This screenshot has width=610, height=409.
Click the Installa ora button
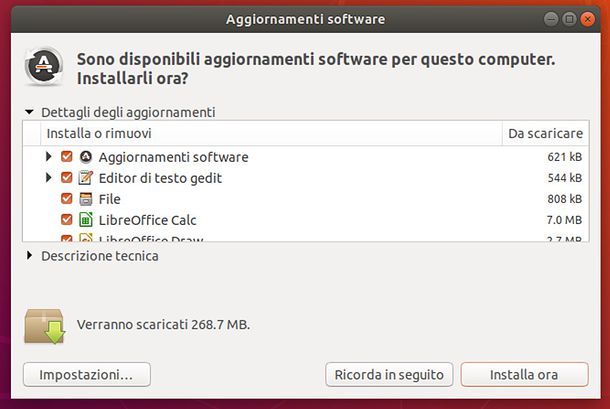tap(524, 375)
